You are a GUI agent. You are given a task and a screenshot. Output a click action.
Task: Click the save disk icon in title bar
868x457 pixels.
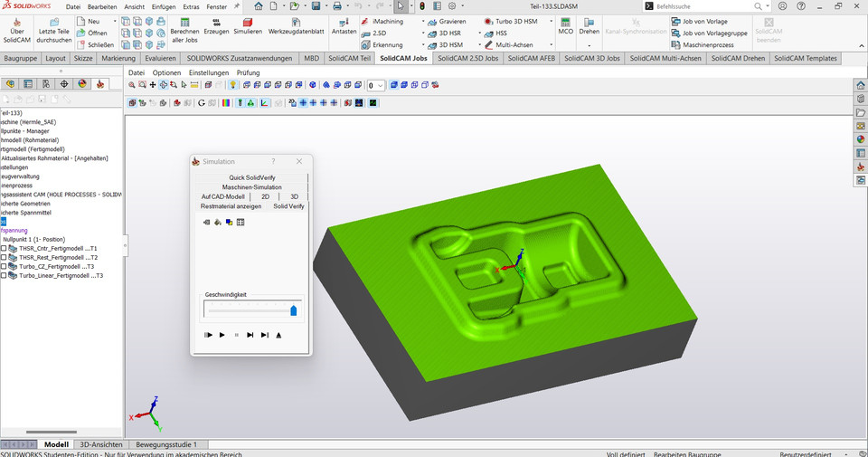[x=316, y=6]
